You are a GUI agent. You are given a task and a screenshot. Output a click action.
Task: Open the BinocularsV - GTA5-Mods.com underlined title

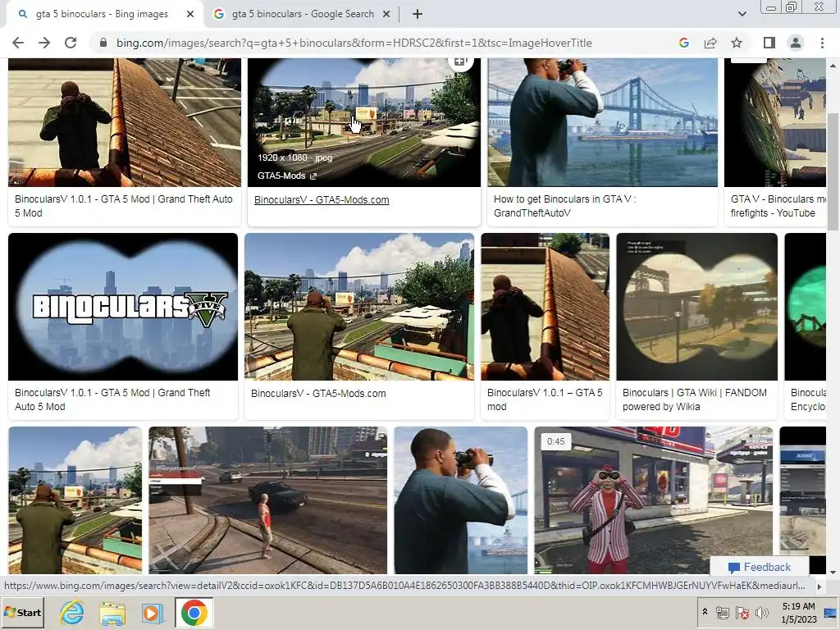click(x=322, y=200)
